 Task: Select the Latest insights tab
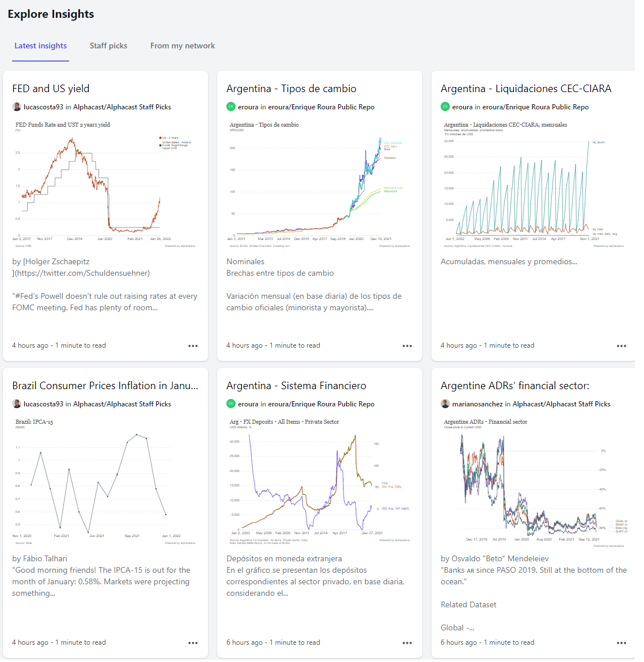pos(40,45)
